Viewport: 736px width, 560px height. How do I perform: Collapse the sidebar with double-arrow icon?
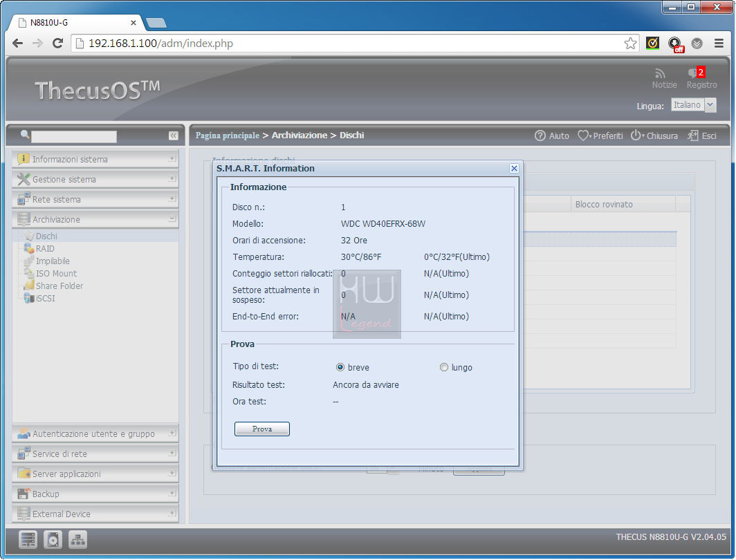click(x=173, y=136)
